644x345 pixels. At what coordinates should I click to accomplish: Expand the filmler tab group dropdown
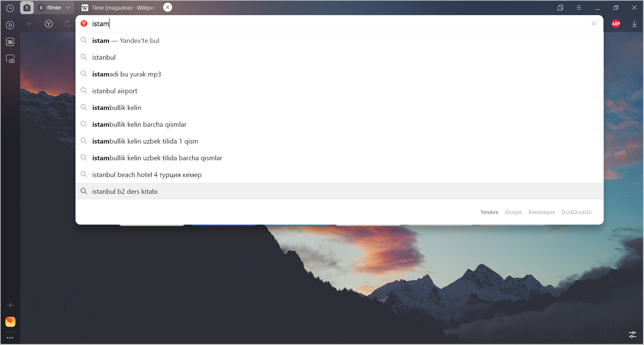coord(68,8)
